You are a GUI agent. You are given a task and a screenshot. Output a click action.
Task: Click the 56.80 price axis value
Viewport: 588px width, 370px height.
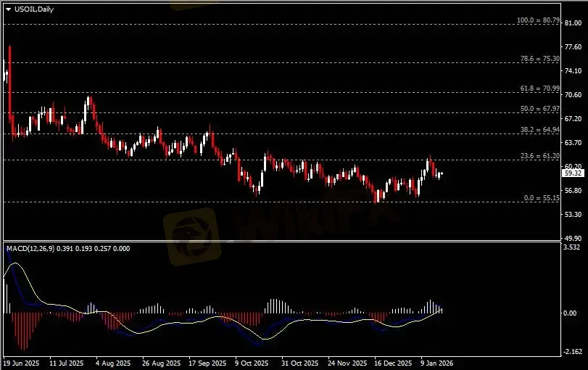[573, 191]
